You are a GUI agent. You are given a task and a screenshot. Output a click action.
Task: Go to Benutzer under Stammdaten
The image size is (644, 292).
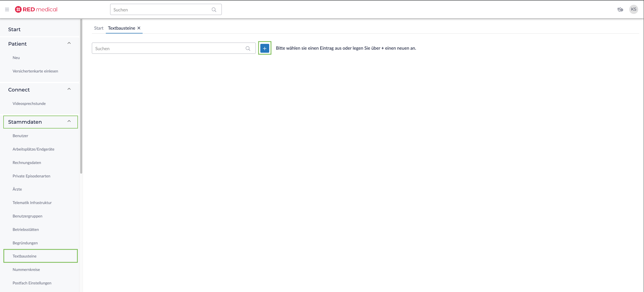pyautogui.click(x=20, y=136)
